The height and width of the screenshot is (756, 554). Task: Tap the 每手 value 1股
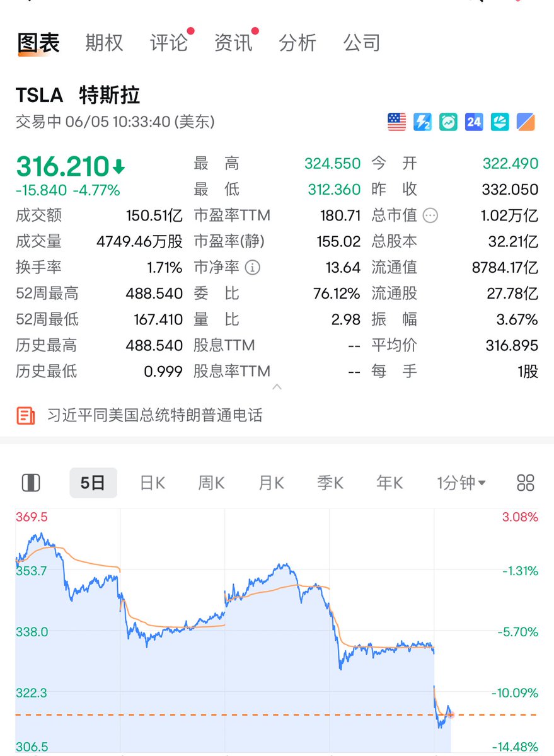(528, 371)
